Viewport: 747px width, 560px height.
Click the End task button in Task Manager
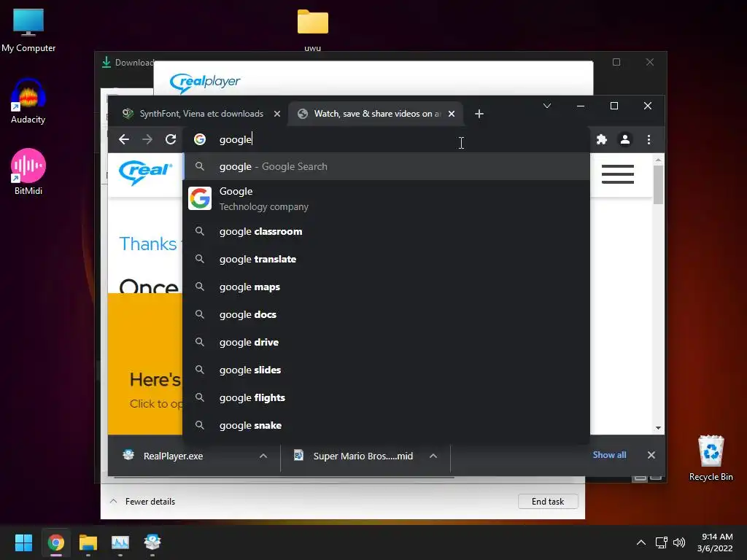tap(548, 502)
